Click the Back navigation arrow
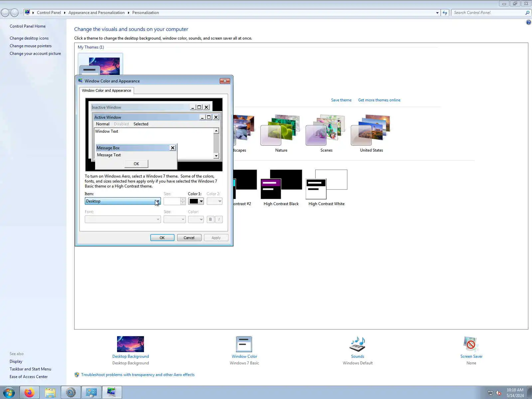Screen dimensions: 532x399 pyautogui.click(x=5, y=13)
